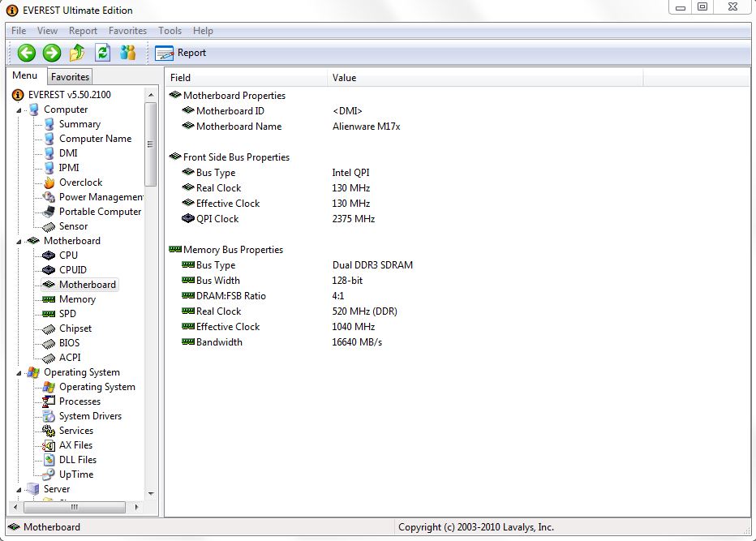Click tree panel scroll down arrow
This screenshot has width=756, height=541.
coord(151,494)
